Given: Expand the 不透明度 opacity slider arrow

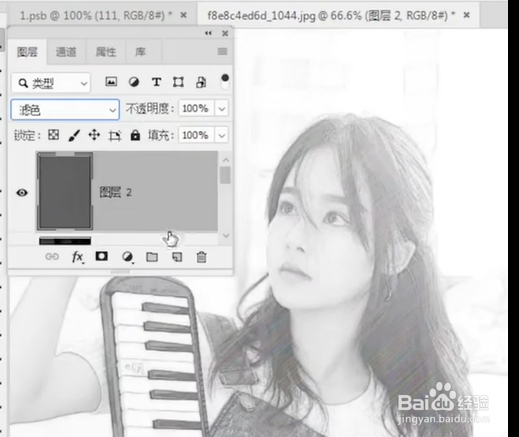Looking at the screenshot, I should coord(222,109).
